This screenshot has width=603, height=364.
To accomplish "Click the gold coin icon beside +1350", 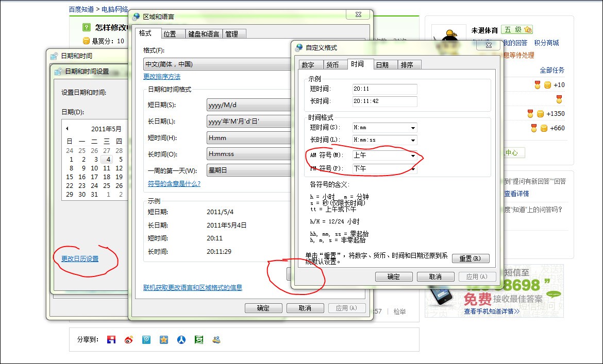I will pyautogui.click(x=540, y=114).
